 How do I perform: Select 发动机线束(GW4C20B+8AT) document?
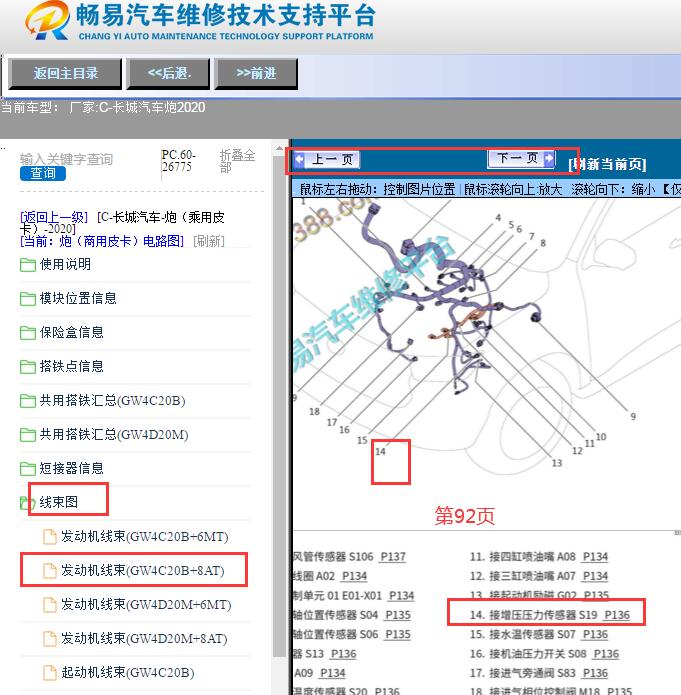[143, 570]
